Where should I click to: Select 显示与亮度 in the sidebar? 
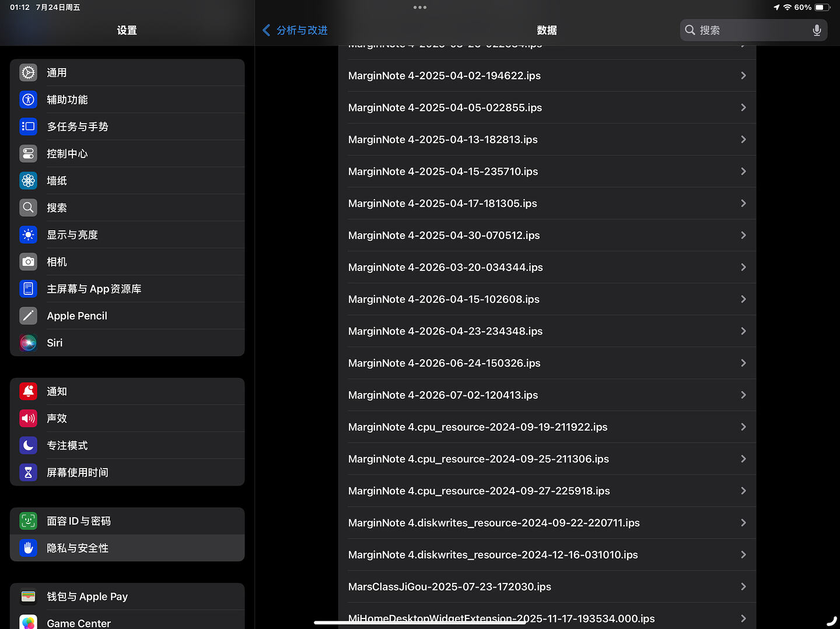click(127, 235)
